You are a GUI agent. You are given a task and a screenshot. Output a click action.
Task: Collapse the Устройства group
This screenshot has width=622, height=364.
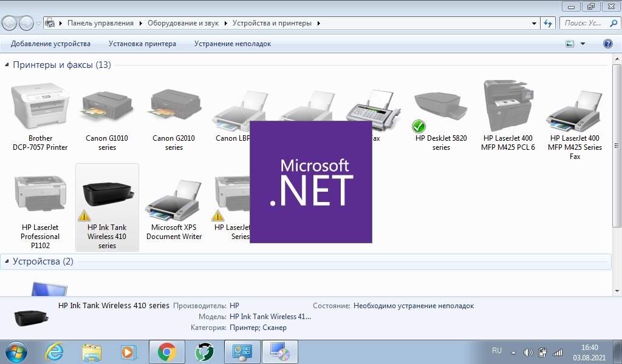7,261
